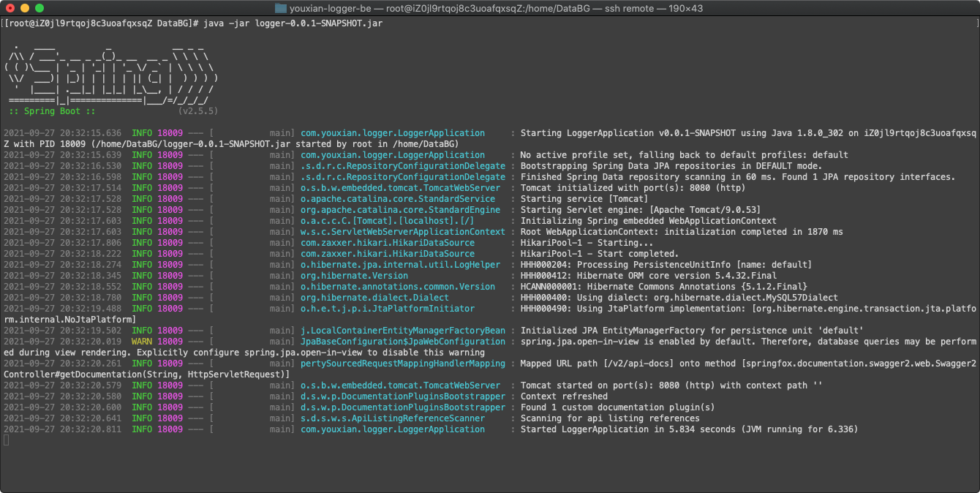980x493 pixels.
Task: Click 'Root WebApplicationContext: initialization completed' line
Action: pyautogui.click(x=681, y=232)
